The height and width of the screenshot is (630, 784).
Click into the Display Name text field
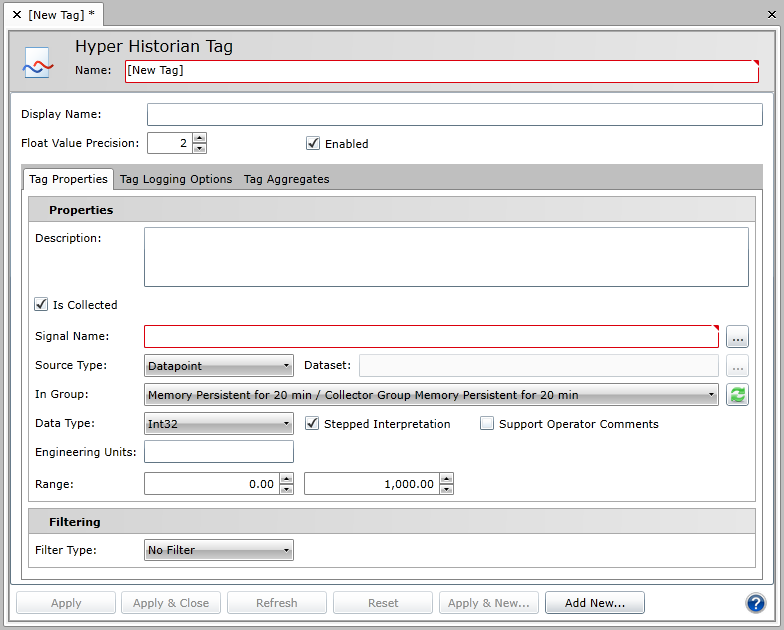pos(454,115)
